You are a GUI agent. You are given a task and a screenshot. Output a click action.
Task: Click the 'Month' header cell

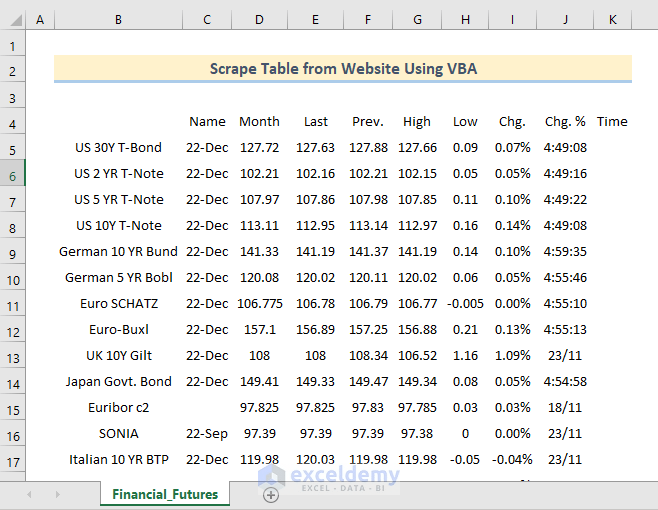(x=259, y=121)
